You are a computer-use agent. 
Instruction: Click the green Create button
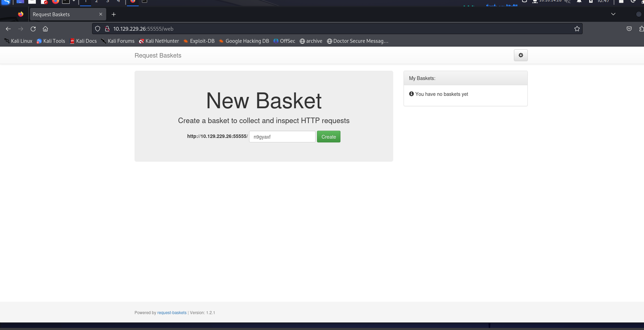(328, 137)
